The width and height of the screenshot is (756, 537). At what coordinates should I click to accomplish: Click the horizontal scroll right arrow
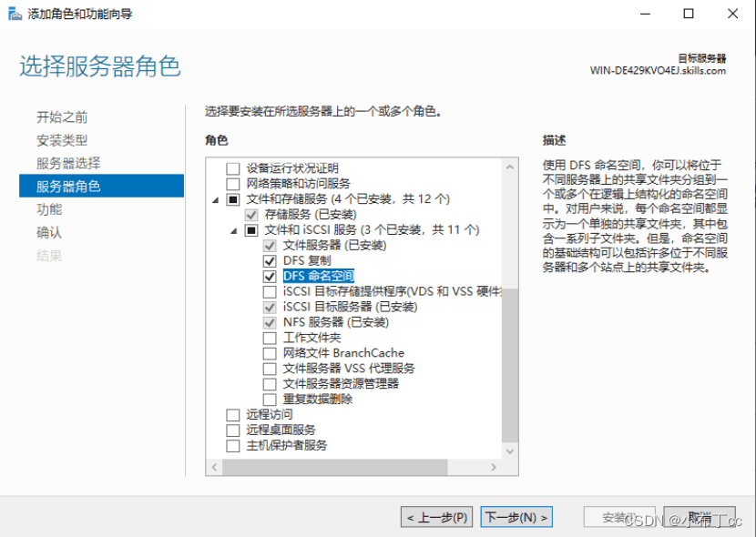click(x=494, y=467)
